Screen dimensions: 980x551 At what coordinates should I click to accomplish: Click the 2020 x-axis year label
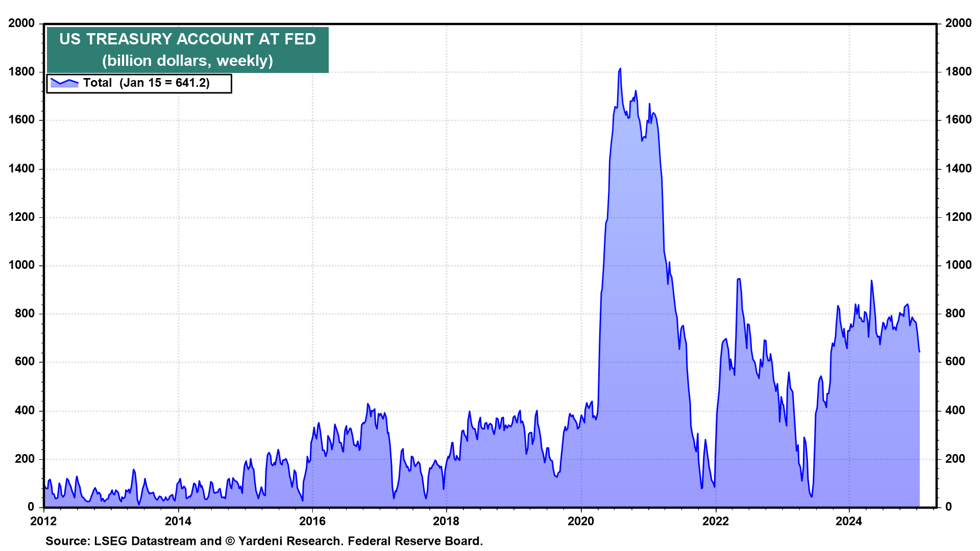point(581,521)
